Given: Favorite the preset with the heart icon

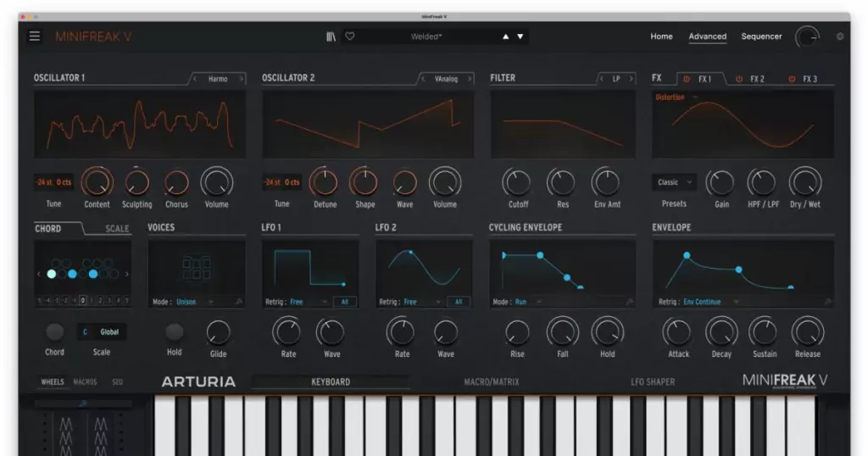Looking at the screenshot, I should pyautogui.click(x=349, y=36).
